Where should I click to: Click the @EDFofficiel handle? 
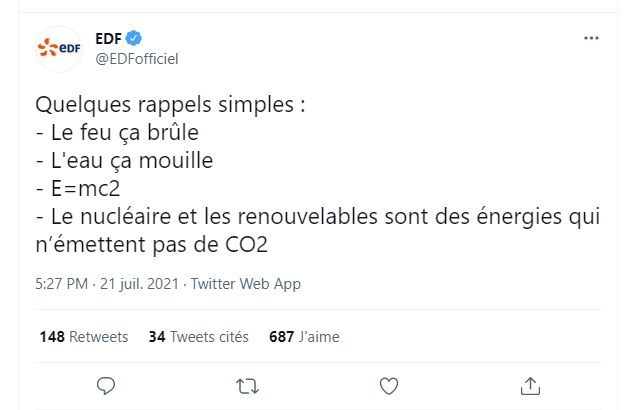(136, 58)
